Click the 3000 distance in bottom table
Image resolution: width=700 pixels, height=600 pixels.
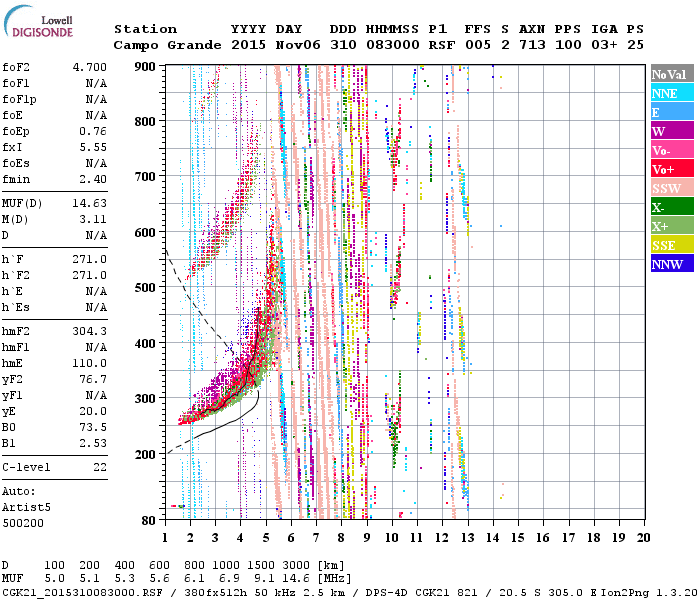296,566
